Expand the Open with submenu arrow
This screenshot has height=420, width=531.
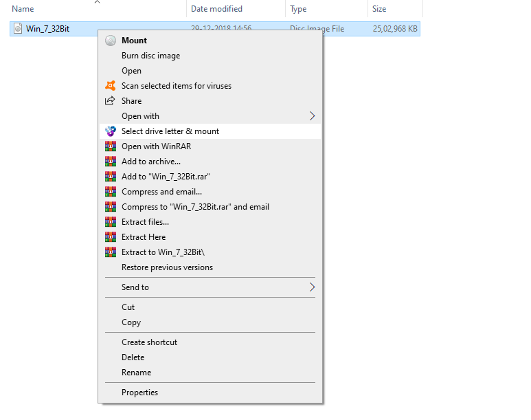pos(312,116)
